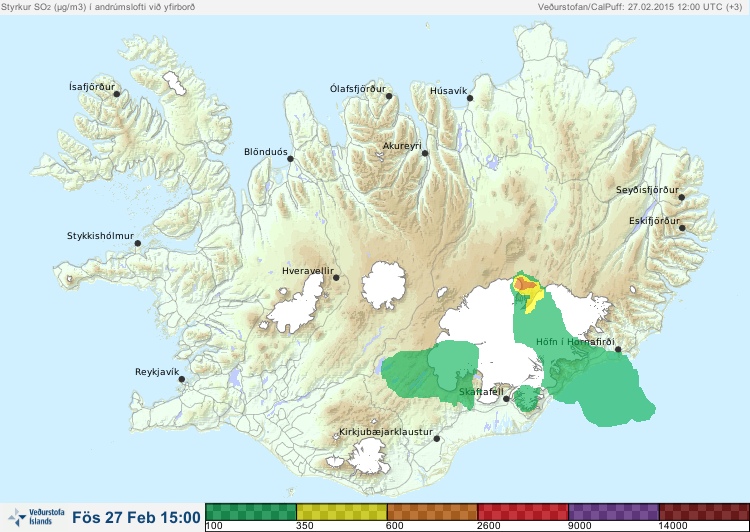Click the 14000 legend value label
The height and width of the screenshot is (532, 750).
(673, 526)
